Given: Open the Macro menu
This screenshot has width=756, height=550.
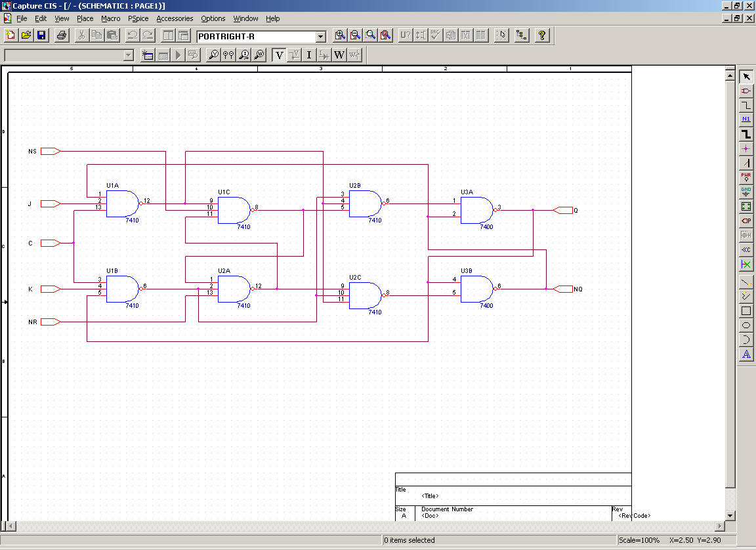Looking at the screenshot, I should [x=110, y=18].
